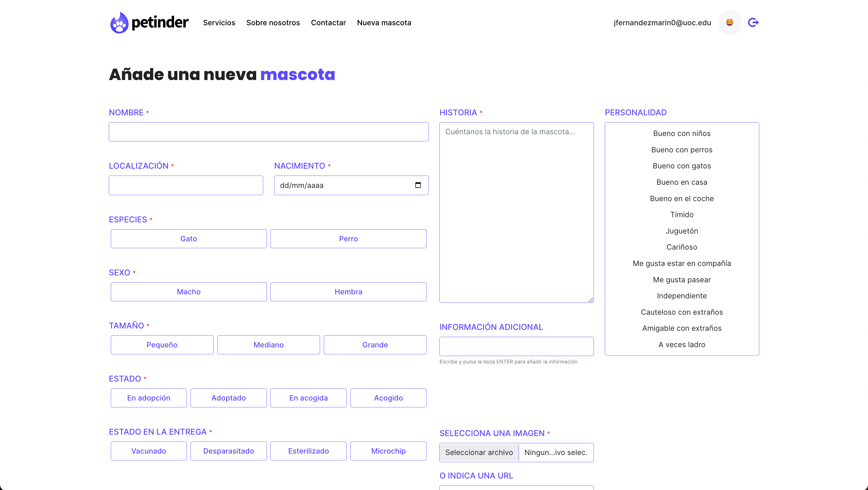Click the user email link
Viewport: 868px width, 490px height.
[x=662, y=23]
